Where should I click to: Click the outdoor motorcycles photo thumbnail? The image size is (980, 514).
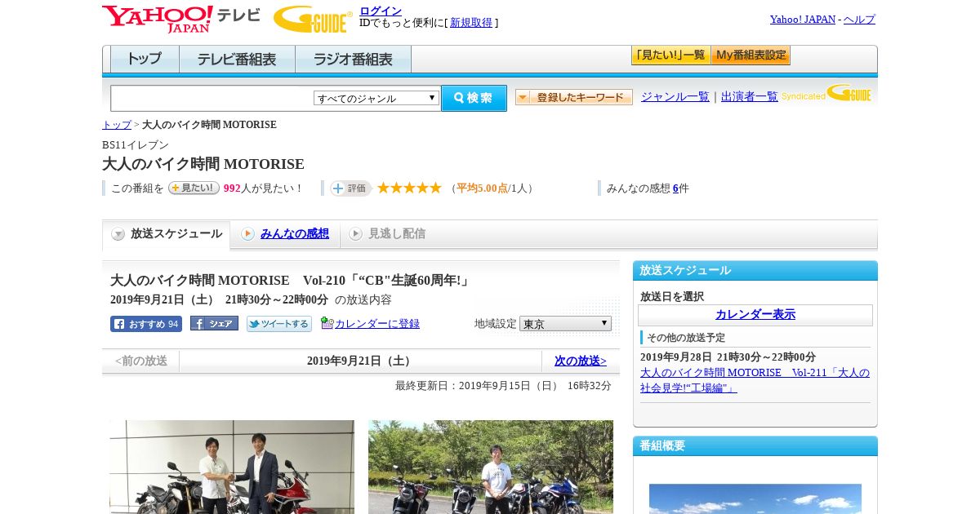pyautogui.click(x=491, y=467)
